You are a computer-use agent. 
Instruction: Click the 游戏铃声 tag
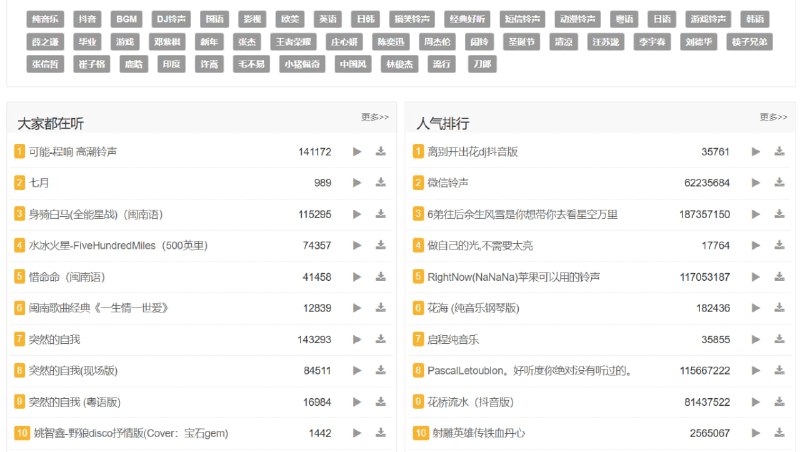(708, 19)
